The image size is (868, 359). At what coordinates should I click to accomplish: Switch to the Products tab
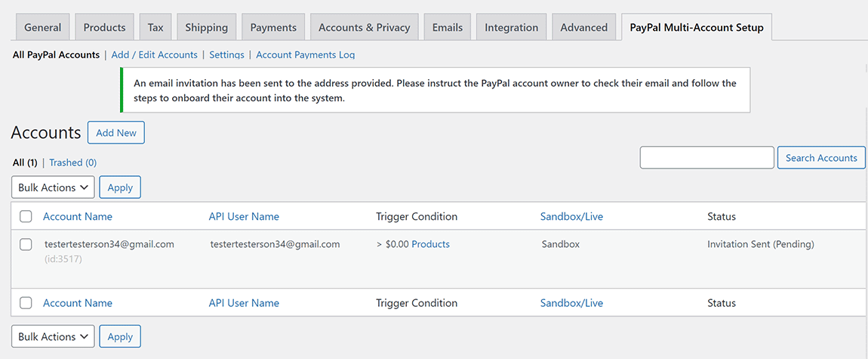(x=105, y=27)
